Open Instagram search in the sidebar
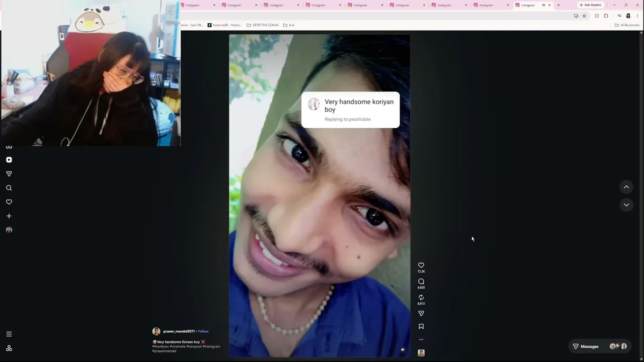Screen dimensions: 644x362 click(x=9, y=188)
